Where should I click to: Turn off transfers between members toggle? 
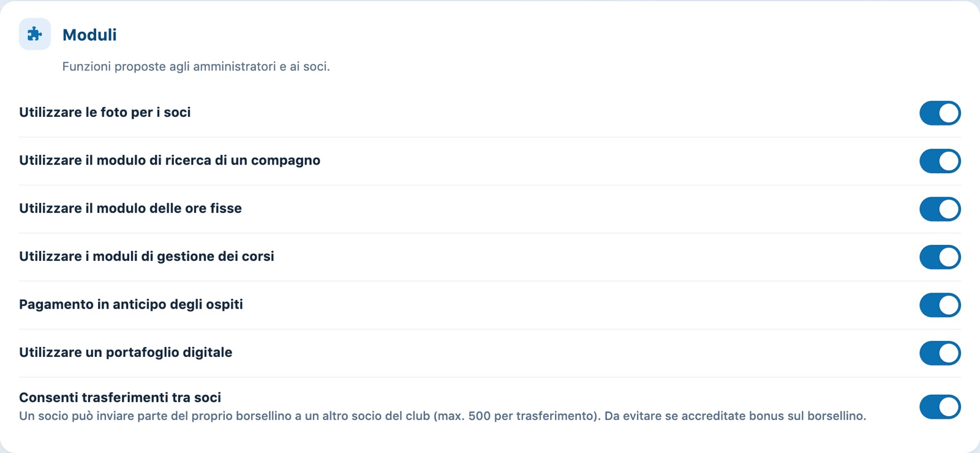(940, 407)
